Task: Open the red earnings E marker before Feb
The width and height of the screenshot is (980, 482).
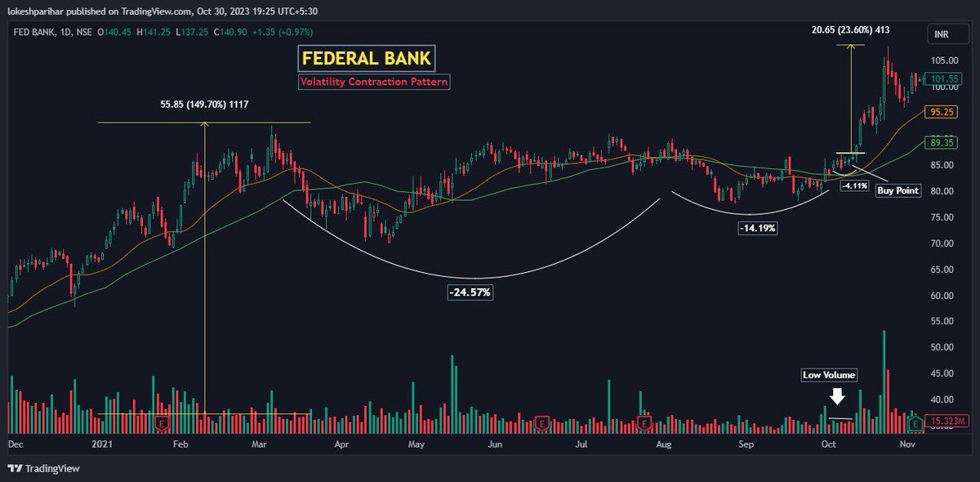Action: coord(162,424)
